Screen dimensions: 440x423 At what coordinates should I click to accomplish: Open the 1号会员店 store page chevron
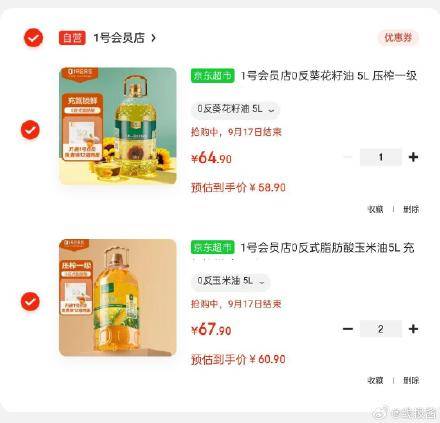153,38
